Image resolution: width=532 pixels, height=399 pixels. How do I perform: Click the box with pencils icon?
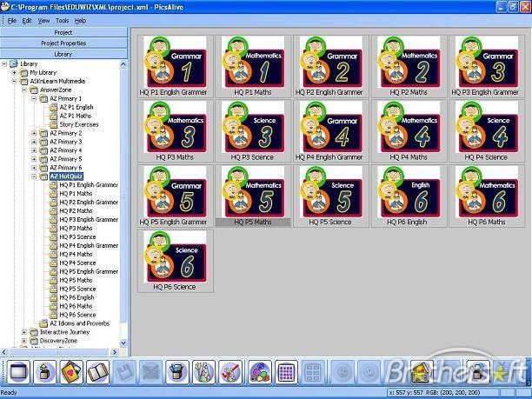[177, 372]
